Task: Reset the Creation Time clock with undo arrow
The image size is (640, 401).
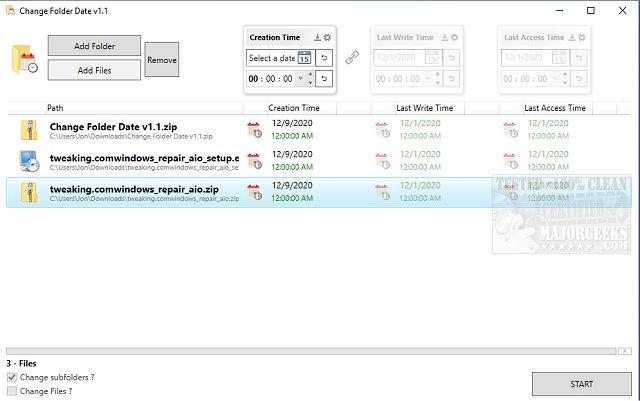Action: 324,78
